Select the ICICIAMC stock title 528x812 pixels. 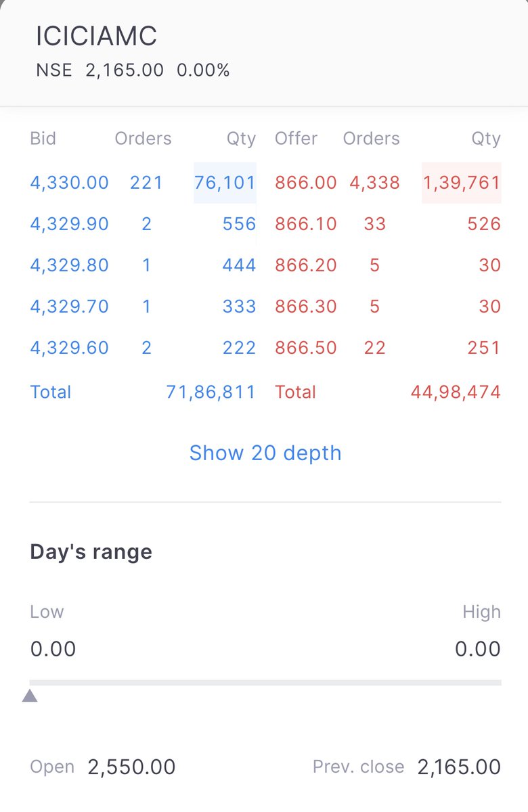click(97, 37)
